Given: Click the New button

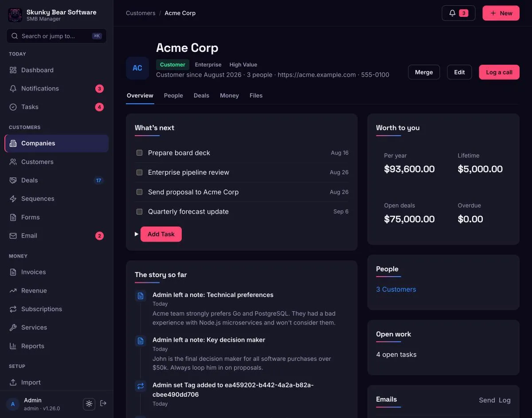Looking at the screenshot, I should [x=501, y=13].
